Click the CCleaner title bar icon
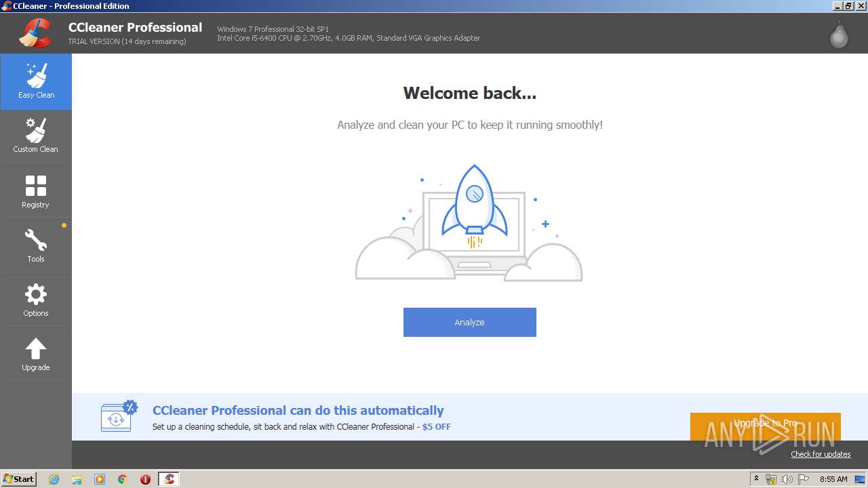868x488 pixels. 6,6
